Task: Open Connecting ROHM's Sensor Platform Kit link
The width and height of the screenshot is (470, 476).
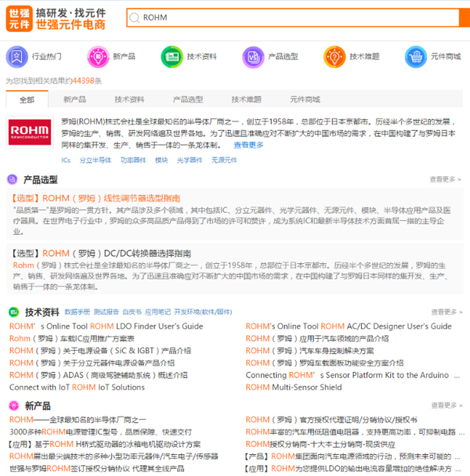Action: click(352, 375)
